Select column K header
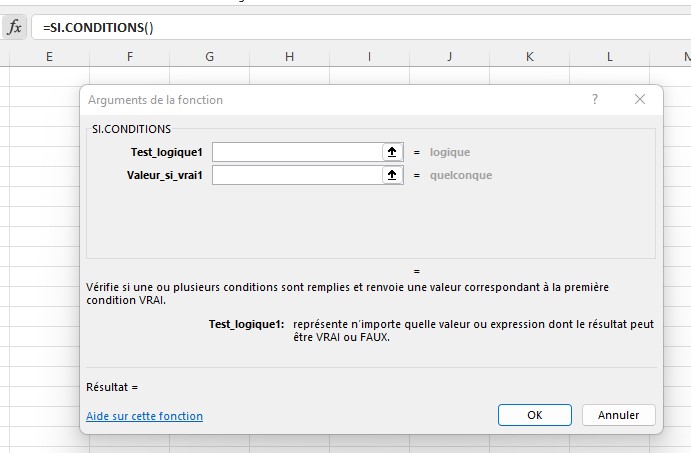Viewport: 691px width, 453px height. (529, 57)
